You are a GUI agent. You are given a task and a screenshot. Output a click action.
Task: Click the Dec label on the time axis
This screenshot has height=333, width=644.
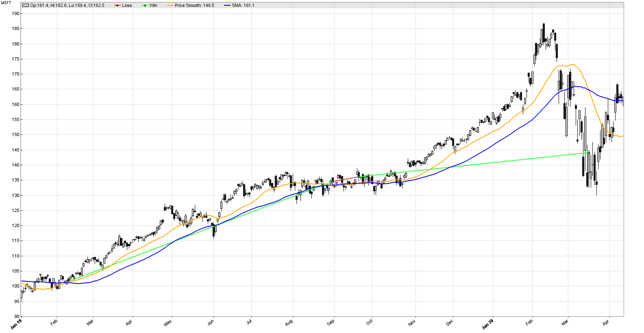tap(450, 322)
